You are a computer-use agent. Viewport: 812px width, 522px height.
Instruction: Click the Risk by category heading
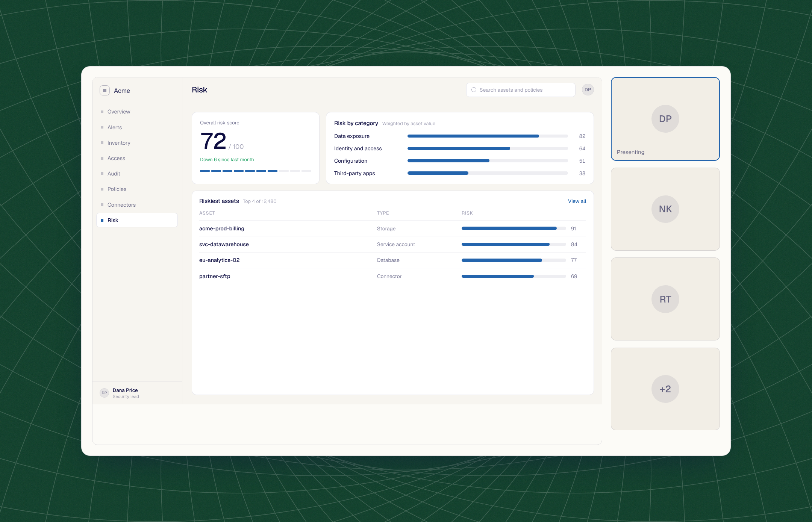356,123
